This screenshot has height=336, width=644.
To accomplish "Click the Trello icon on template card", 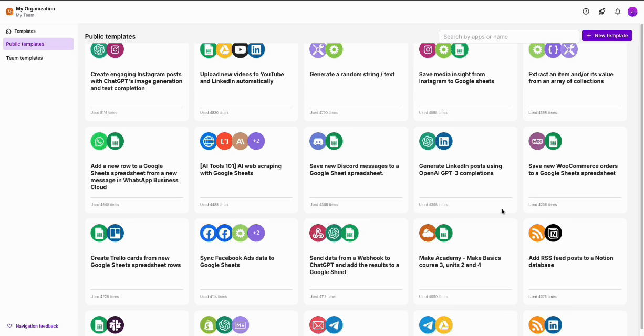I will click(115, 233).
